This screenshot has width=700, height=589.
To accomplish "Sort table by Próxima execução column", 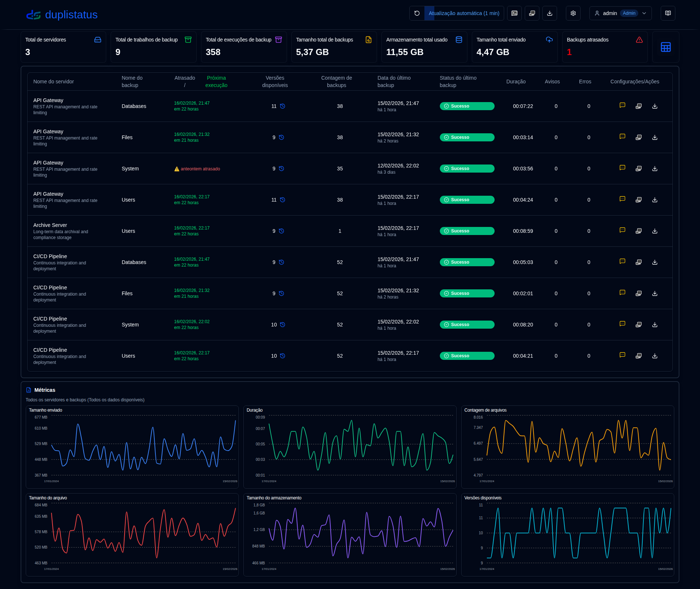I will click(x=216, y=81).
